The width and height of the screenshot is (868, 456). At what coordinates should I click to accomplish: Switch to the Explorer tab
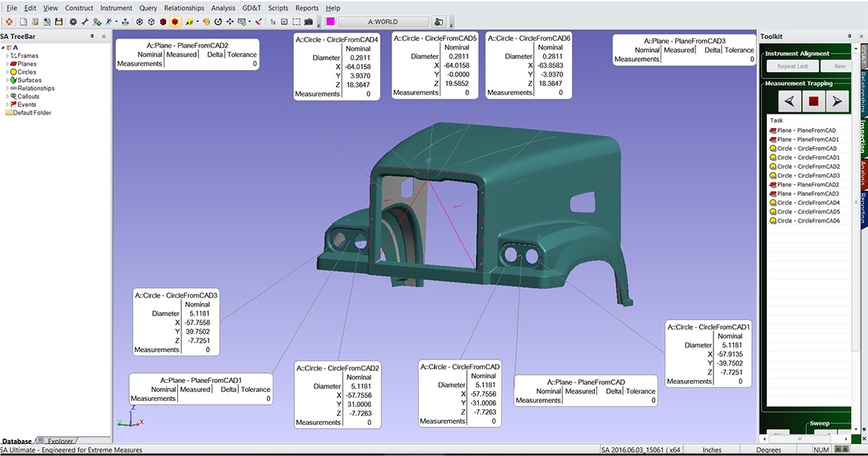pos(60,441)
